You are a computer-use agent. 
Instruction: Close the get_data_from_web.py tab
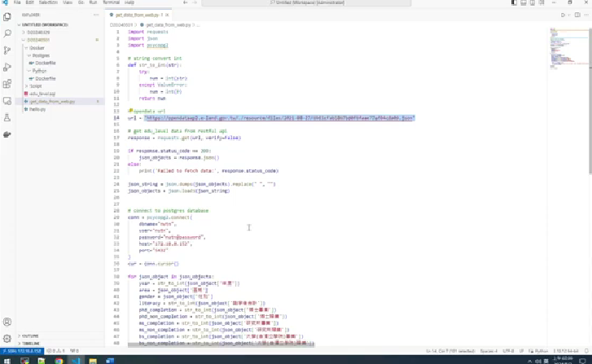(x=167, y=15)
